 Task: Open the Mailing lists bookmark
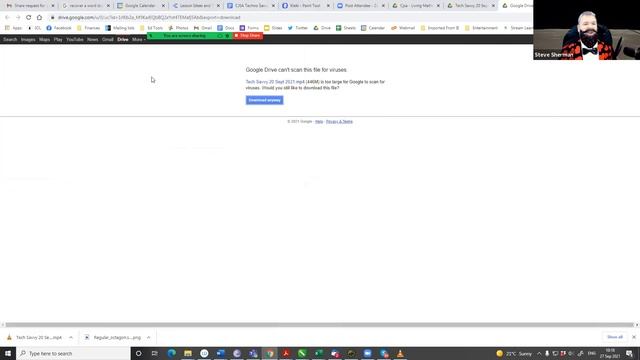(120, 28)
